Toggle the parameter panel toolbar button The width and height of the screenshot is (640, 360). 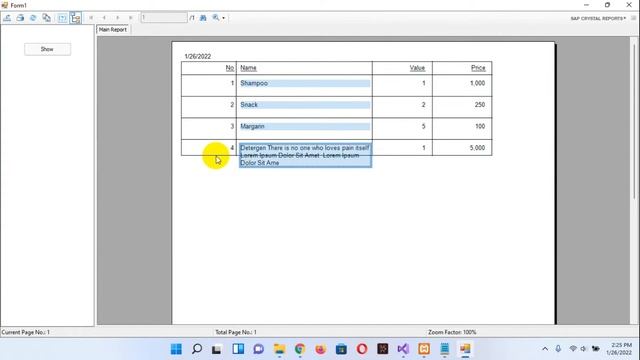coord(62,18)
